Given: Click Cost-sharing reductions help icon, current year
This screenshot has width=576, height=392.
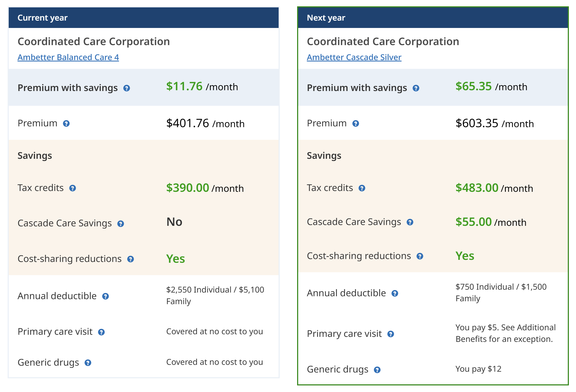Looking at the screenshot, I should [x=130, y=259].
